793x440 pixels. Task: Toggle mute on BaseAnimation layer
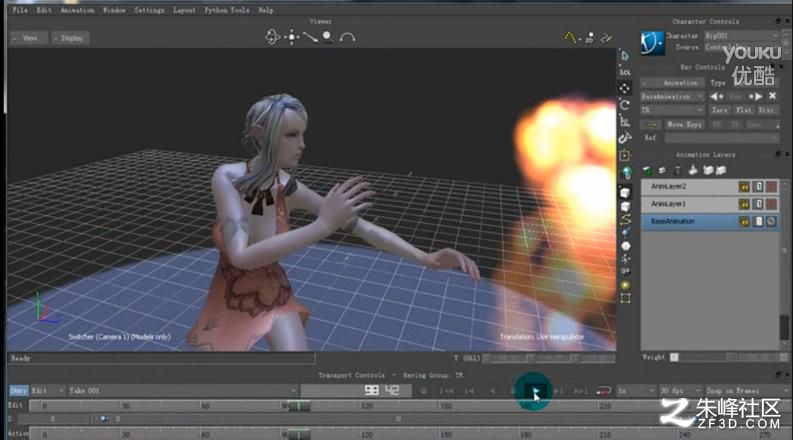click(x=771, y=222)
